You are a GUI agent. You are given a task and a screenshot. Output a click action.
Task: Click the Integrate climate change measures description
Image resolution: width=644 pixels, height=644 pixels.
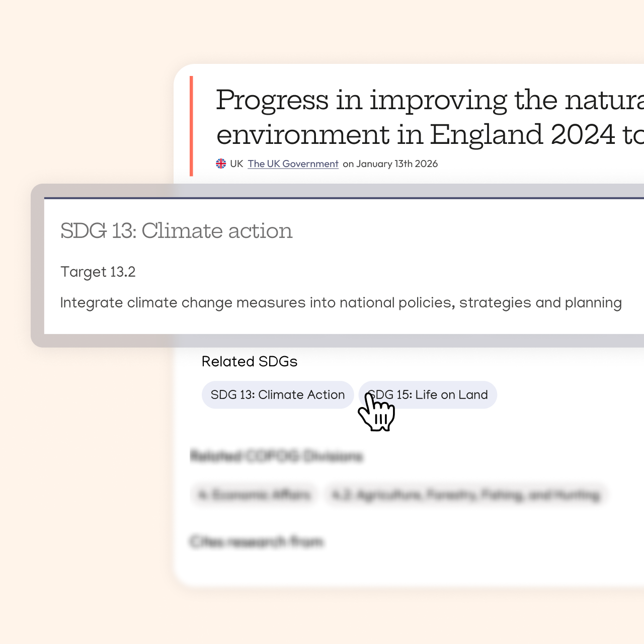[x=341, y=303]
